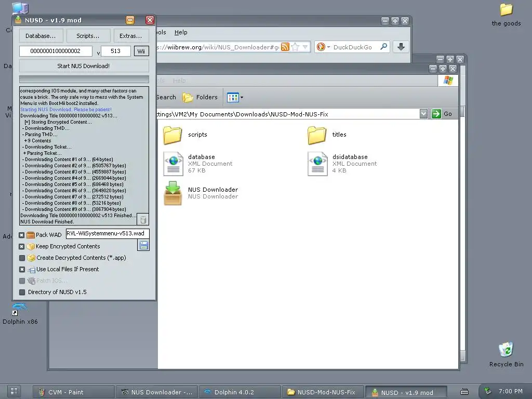Click the search magnifier in DuckDuckGo box

pos(384,46)
